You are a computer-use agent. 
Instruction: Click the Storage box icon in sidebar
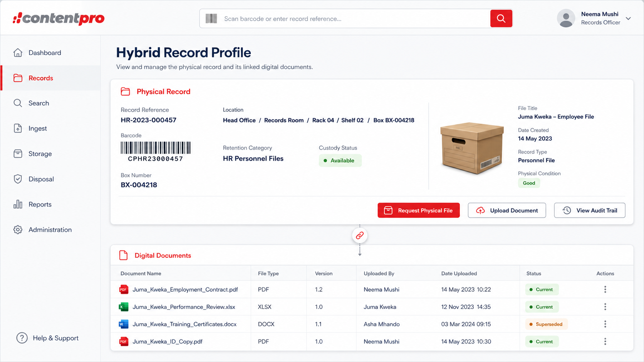(18, 154)
